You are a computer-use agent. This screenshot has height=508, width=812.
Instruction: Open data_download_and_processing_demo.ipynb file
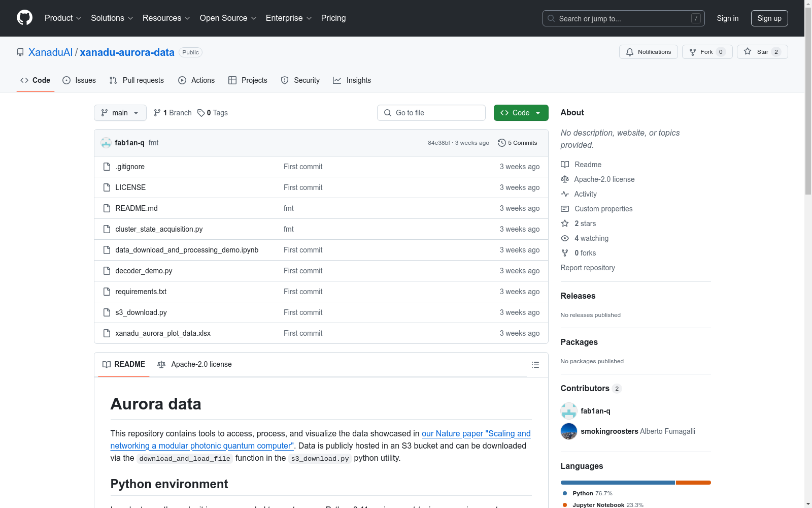click(187, 250)
